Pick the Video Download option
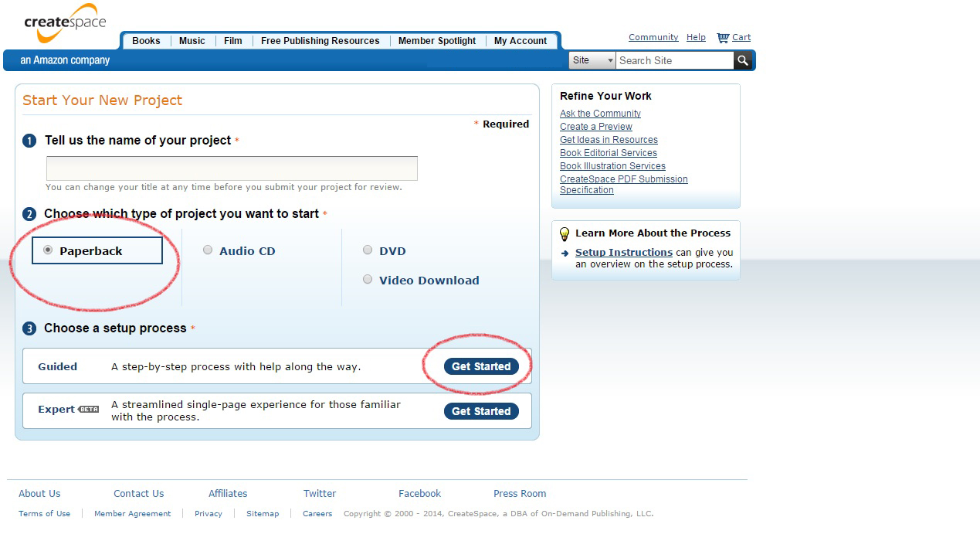The width and height of the screenshot is (980, 558). click(368, 280)
